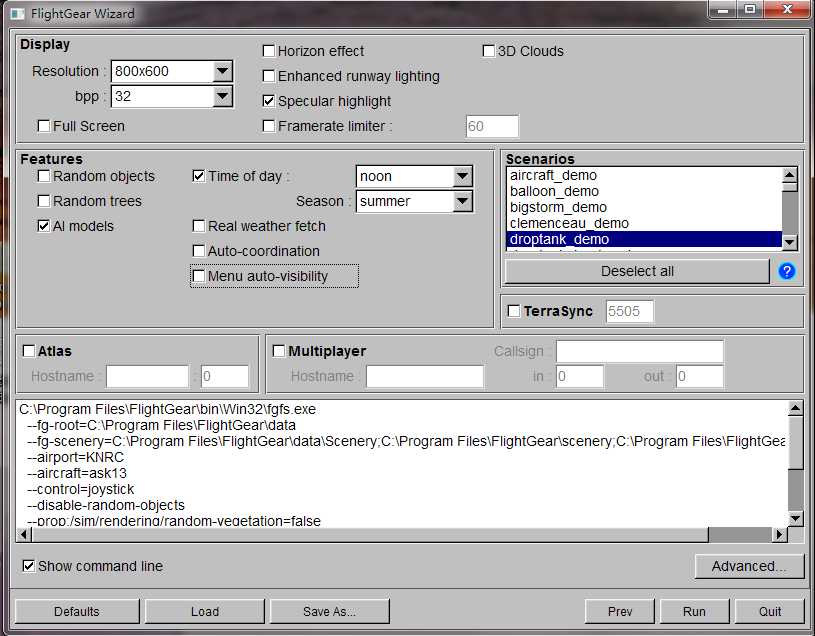Image resolution: width=815 pixels, height=636 pixels.
Task: Click the --disable-random-objects line
Action: point(106,505)
